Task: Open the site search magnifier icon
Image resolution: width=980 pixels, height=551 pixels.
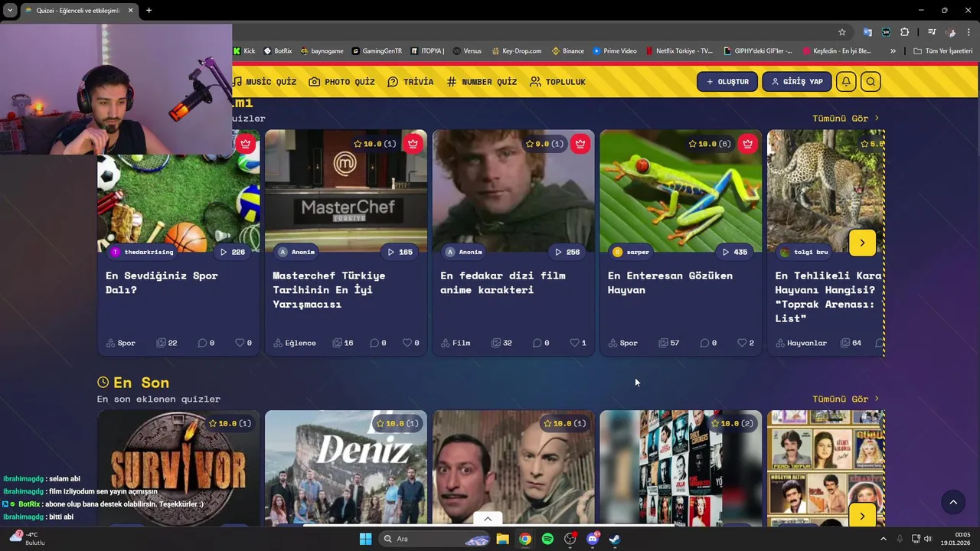Action: [x=871, y=82]
